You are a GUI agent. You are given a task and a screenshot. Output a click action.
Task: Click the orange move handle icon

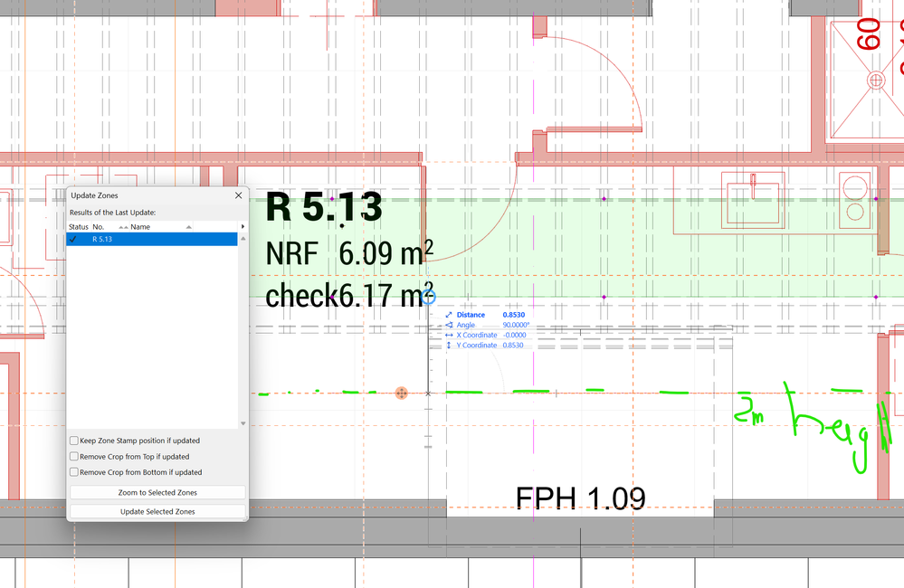[402, 393]
